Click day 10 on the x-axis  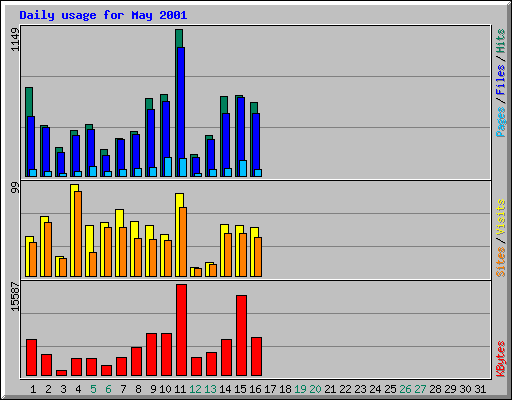tap(165, 389)
